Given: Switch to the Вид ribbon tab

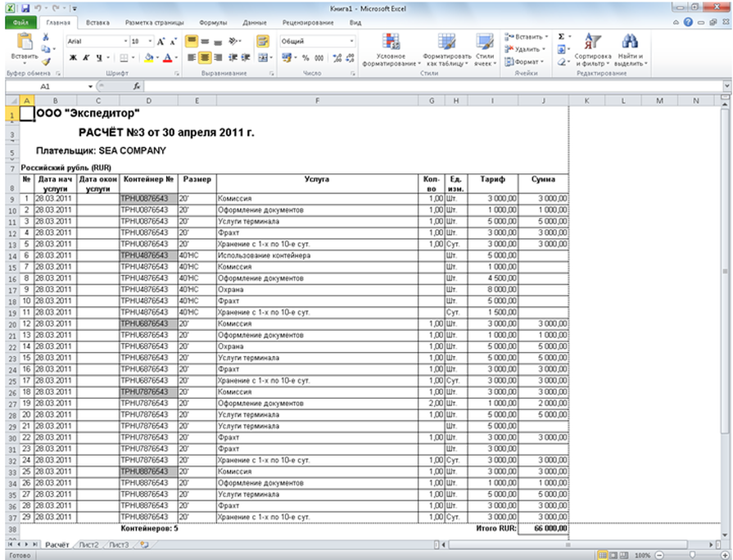Looking at the screenshot, I should 355,22.
